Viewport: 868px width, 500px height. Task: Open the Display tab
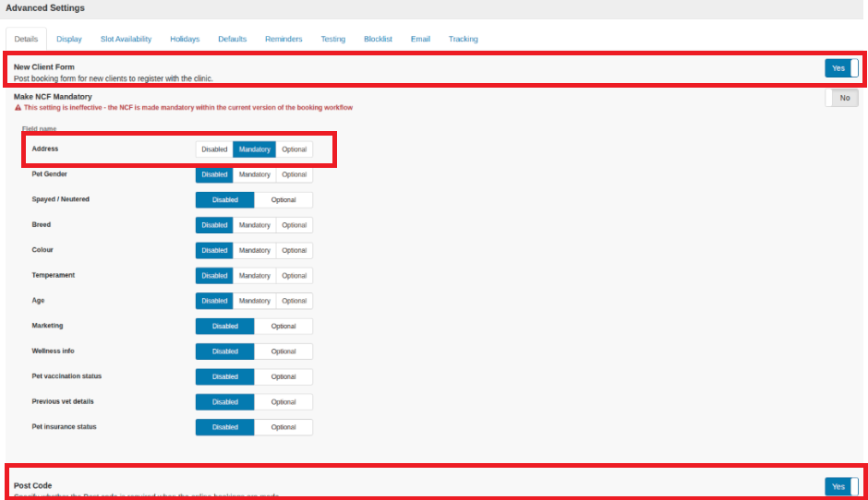point(69,40)
